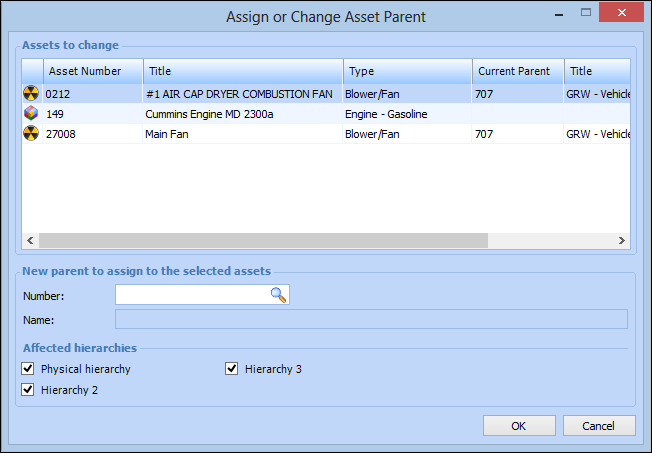Uncheck the Physical hierarchy checkbox

point(28,369)
